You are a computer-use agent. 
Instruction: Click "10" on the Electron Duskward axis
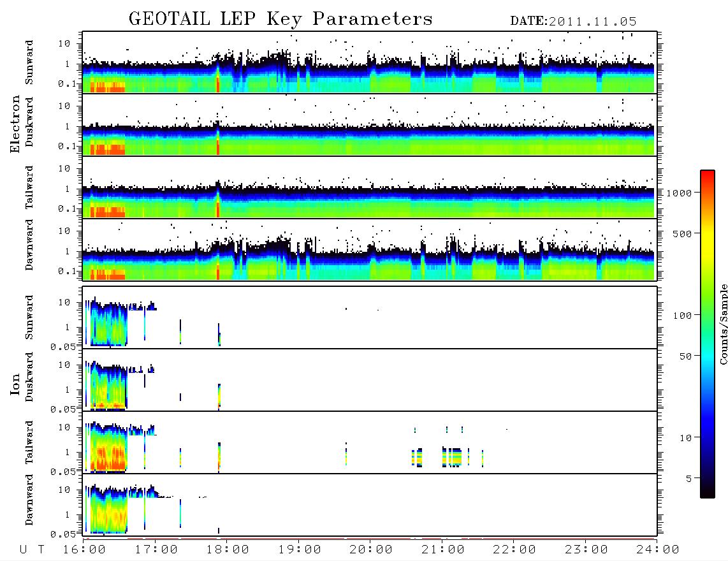pyautogui.click(x=64, y=106)
